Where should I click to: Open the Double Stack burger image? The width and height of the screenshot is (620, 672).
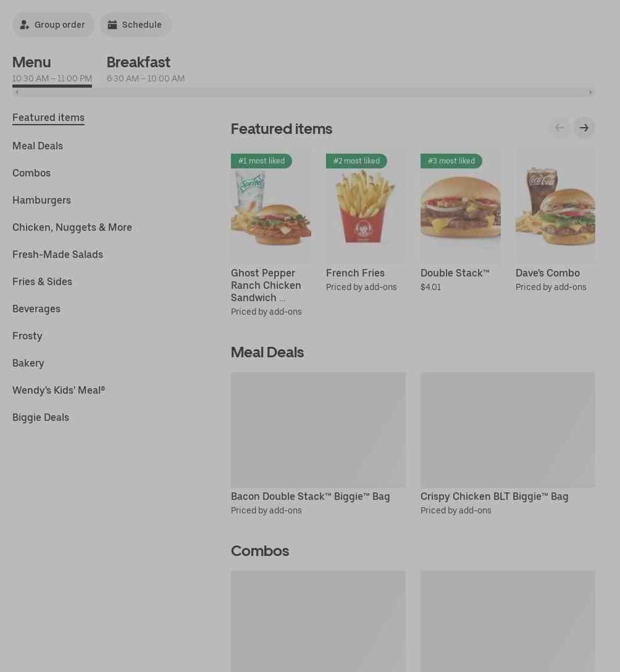click(460, 206)
